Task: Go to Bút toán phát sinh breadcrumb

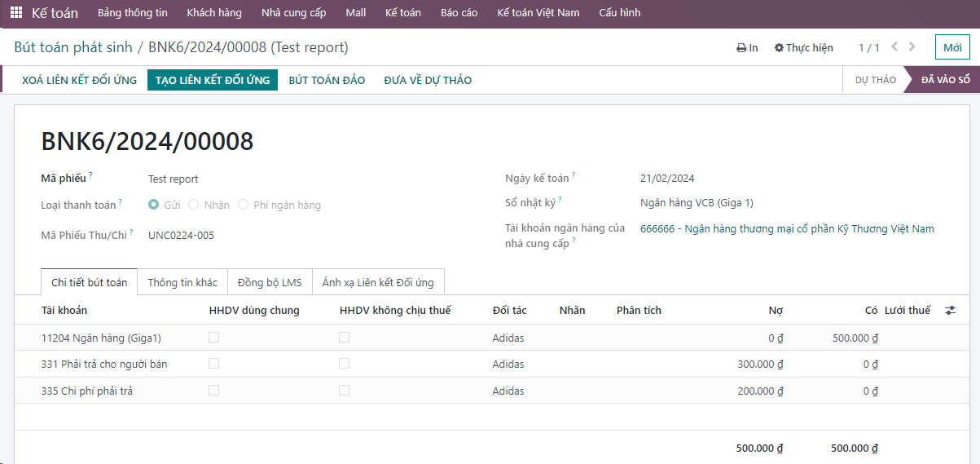Action: 73,47
